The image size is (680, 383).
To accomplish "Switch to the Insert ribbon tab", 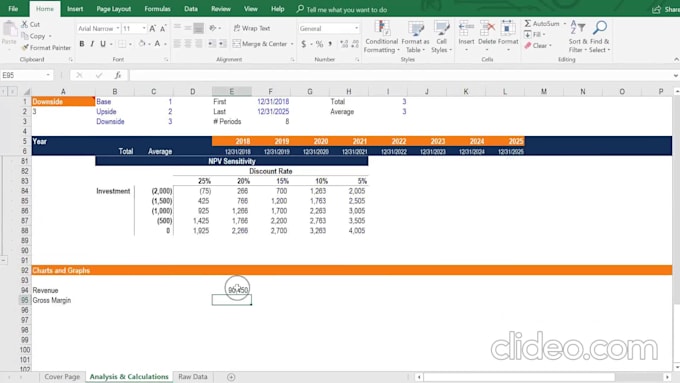I will [75, 9].
